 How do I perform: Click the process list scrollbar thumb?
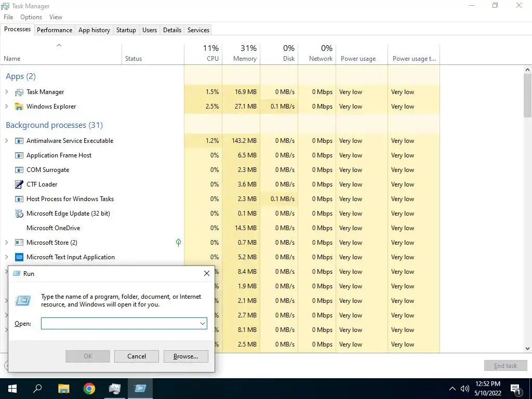pyautogui.click(x=527, y=96)
